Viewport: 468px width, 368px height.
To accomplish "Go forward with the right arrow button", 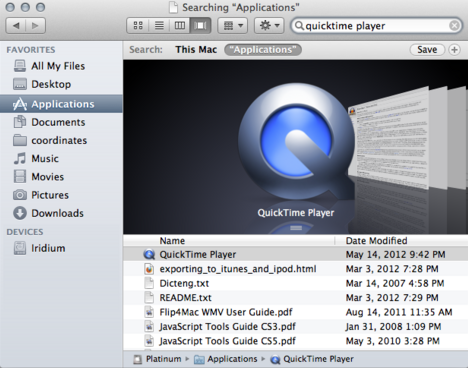I will click(35, 26).
